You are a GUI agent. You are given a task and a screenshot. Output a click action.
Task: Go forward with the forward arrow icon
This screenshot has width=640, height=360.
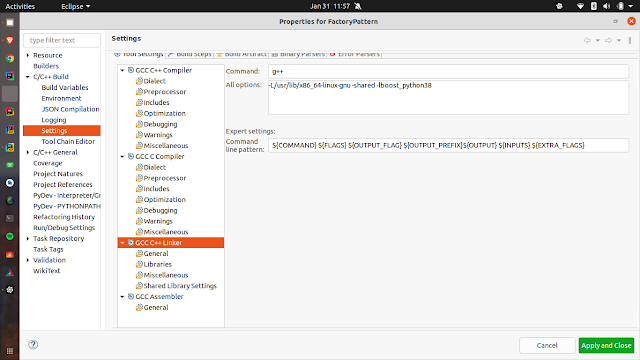tap(608, 40)
